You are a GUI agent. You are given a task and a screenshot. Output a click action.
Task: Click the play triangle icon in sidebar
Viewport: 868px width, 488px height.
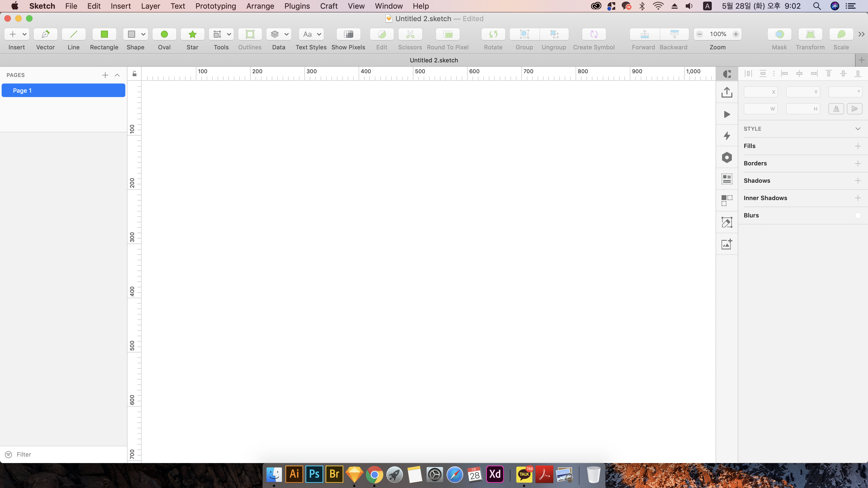727,114
